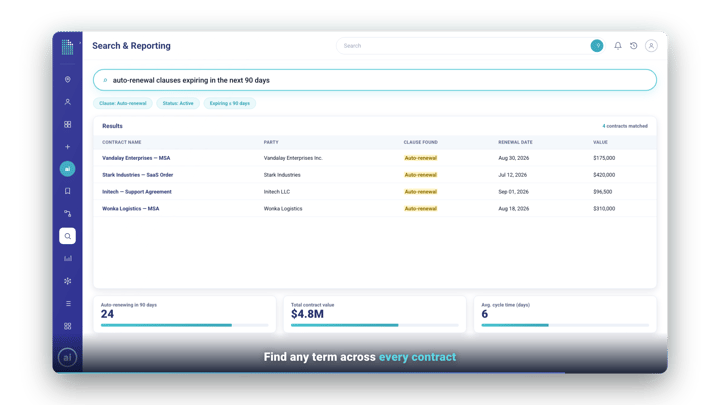Open the location pin sidebar icon
This screenshot has height=405, width=720.
68,79
